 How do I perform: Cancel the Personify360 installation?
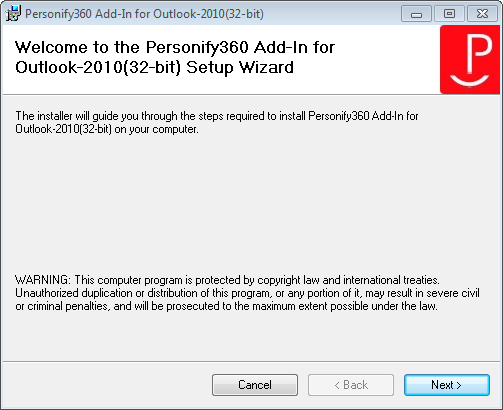[x=255, y=385]
